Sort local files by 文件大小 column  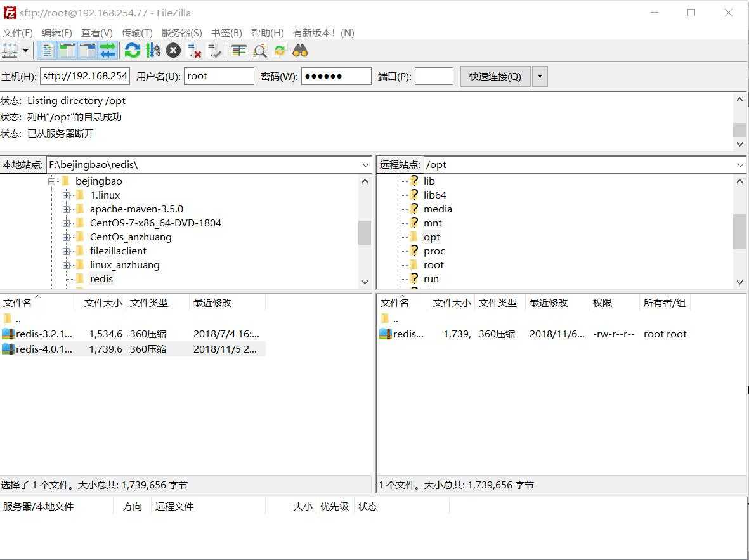point(102,303)
